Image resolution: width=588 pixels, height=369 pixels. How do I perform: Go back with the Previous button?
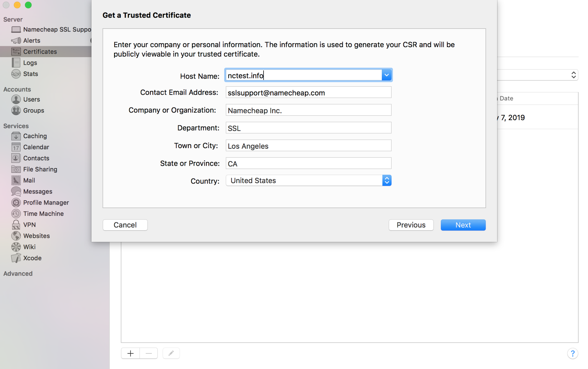pyautogui.click(x=411, y=225)
